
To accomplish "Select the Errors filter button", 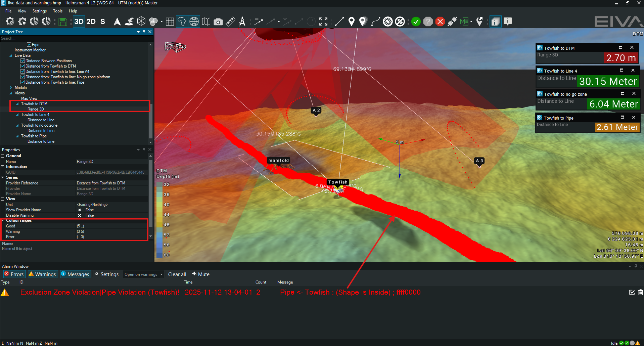I will click(14, 274).
